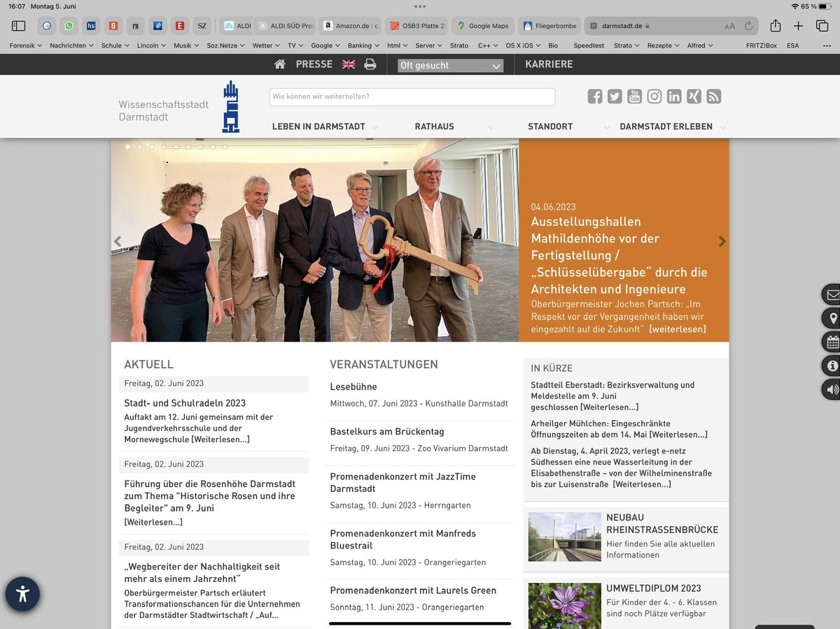This screenshot has height=629, width=840.
Task: Expand the Banking bookmarks folder
Action: tap(363, 45)
